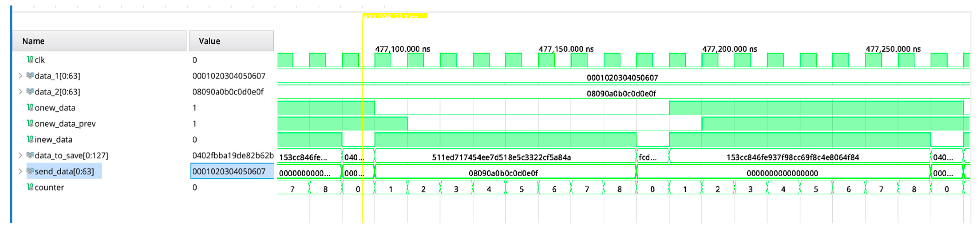Click the onew_data signal icon
Viewport: 980px width, 232px height.
click(30, 107)
